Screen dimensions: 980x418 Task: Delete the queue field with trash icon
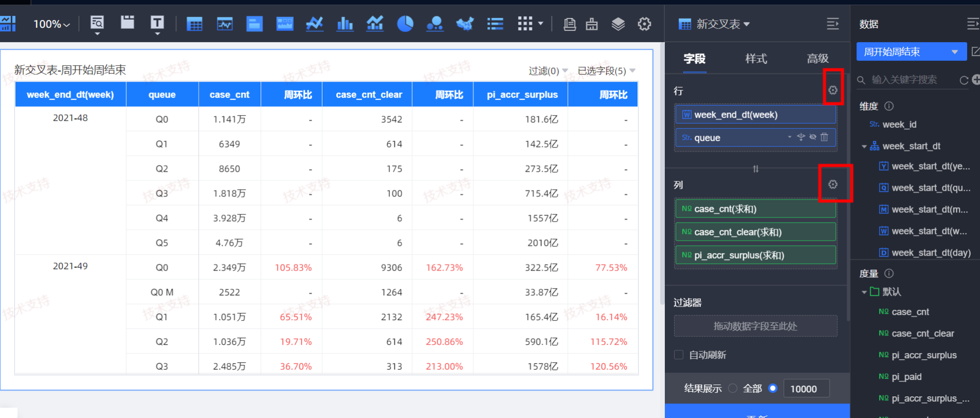click(824, 137)
